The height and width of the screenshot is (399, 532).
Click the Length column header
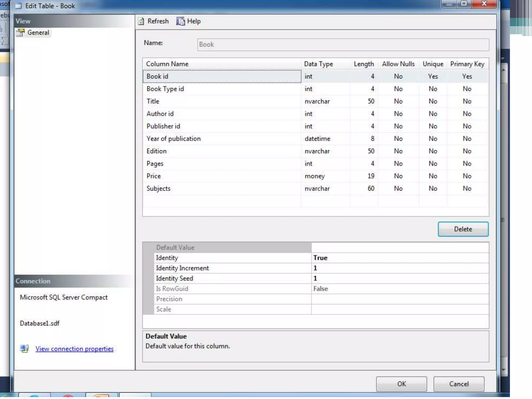click(364, 64)
